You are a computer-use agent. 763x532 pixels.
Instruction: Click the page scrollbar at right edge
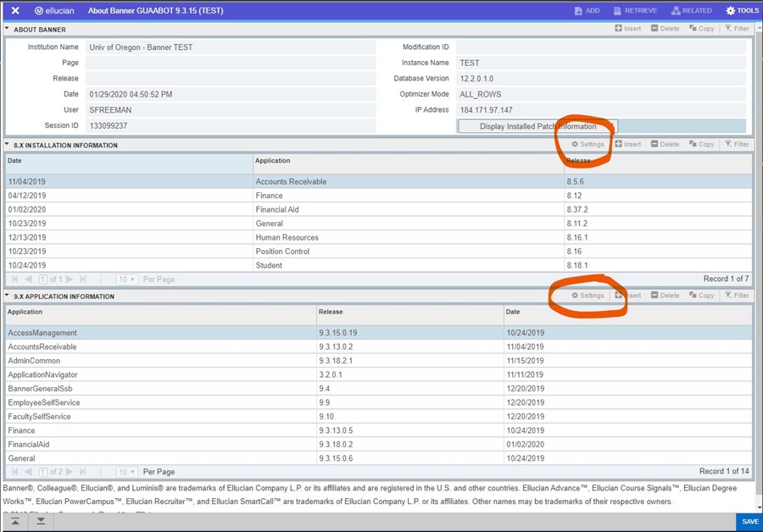pos(759,265)
